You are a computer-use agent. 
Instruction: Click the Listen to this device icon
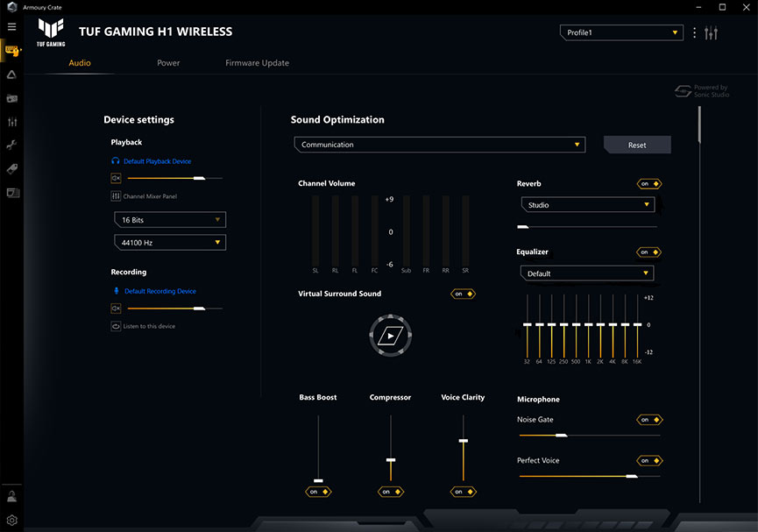[x=116, y=326]
